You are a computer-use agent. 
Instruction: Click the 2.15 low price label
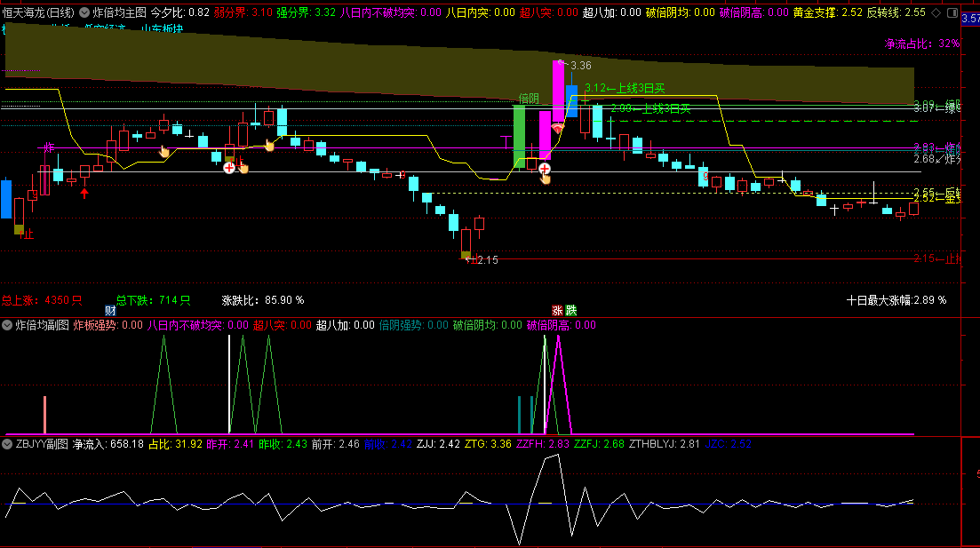coord(488,260)
